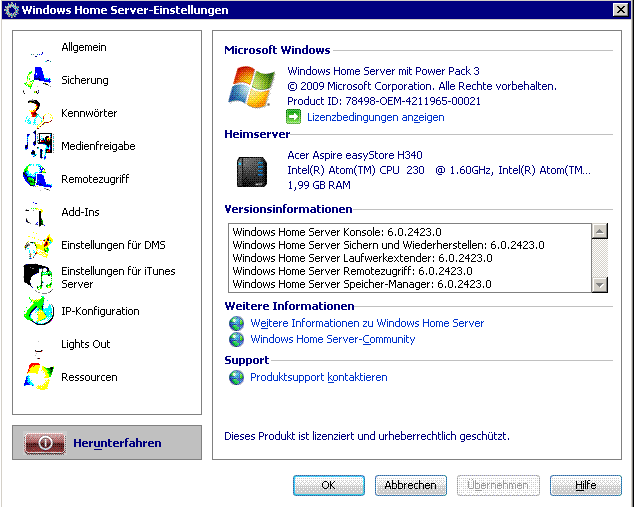The image size is (634, 507).
Task: Click the Einstellungen für iTunes Server icon
Action: [37, 278]
